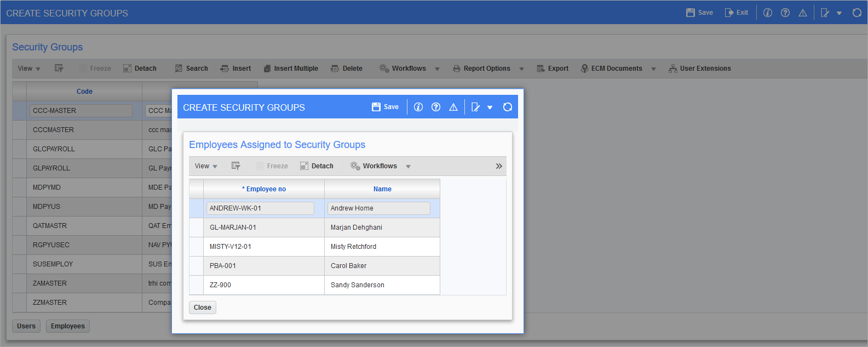Image resolution: width=868 pixels, height=347 pixels.
Task: Click Insert in Security Groups toolbar
Action: [x=235, y=69]
